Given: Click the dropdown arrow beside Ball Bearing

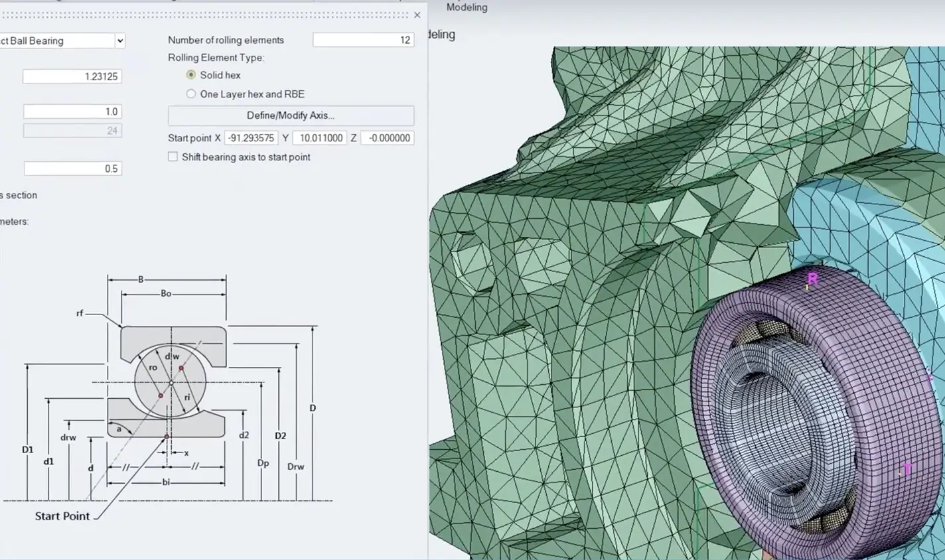Looking at the screenshot, I should click(x=119, y=40).
